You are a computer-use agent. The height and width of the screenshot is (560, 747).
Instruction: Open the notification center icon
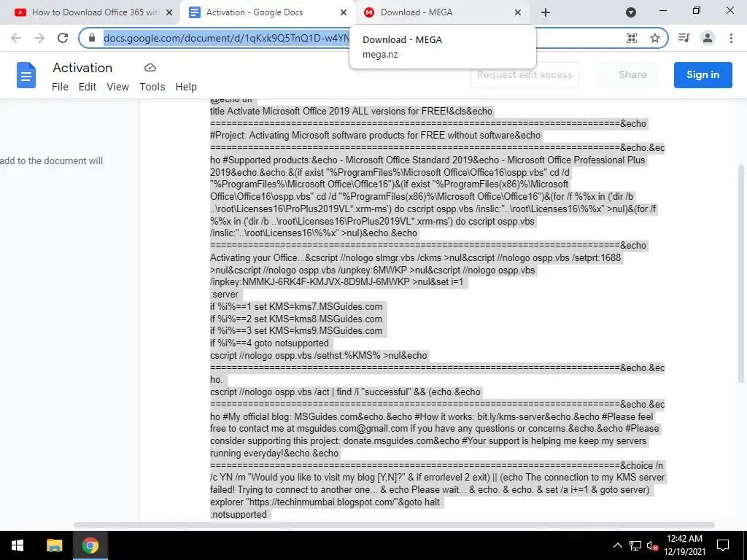(723, 545)
